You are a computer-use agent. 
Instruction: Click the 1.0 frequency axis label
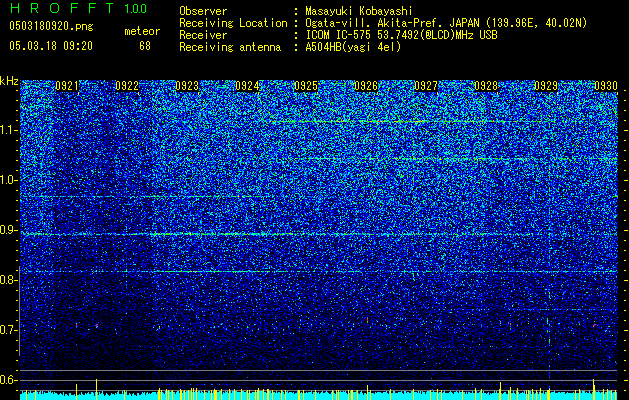point(9,180)
